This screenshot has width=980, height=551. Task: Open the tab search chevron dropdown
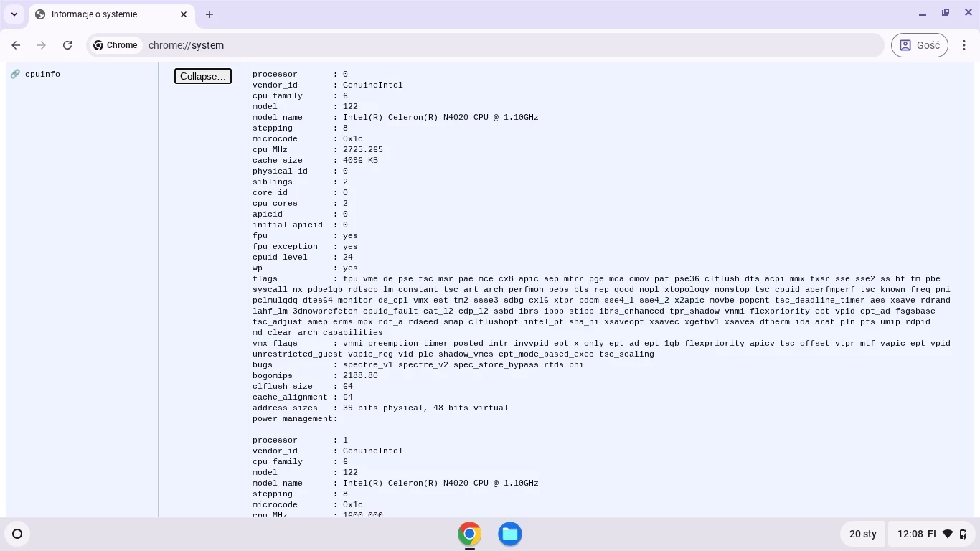click(x=14, y=14)
